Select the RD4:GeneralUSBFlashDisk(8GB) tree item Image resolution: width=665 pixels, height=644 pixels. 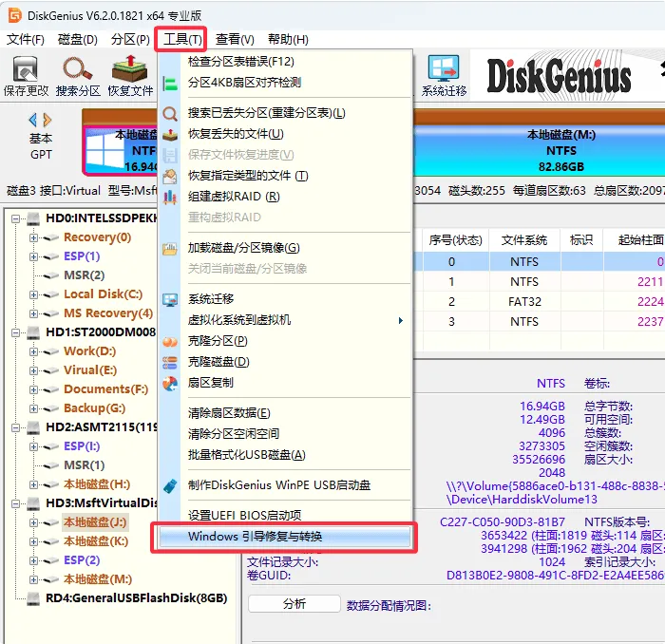136,598
